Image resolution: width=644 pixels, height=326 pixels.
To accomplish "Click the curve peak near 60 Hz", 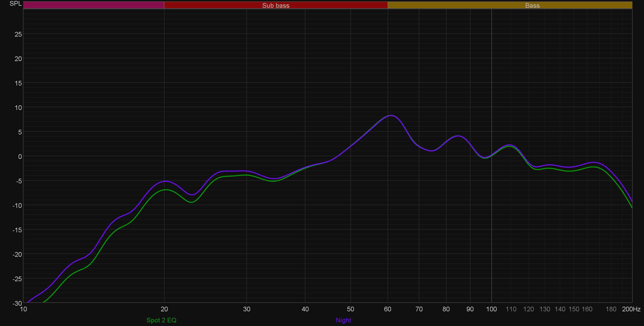I will [391, 116].
